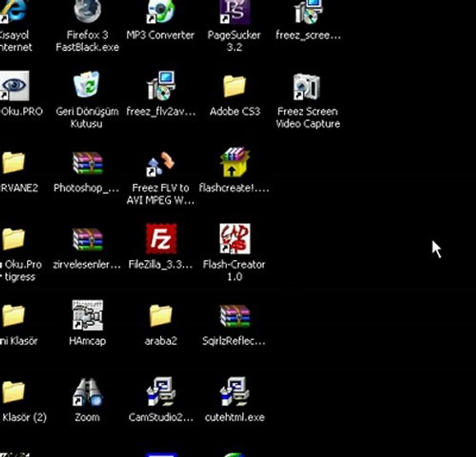
Task: Select the cutehtml.exe installer icon
Action: [235, 392]
